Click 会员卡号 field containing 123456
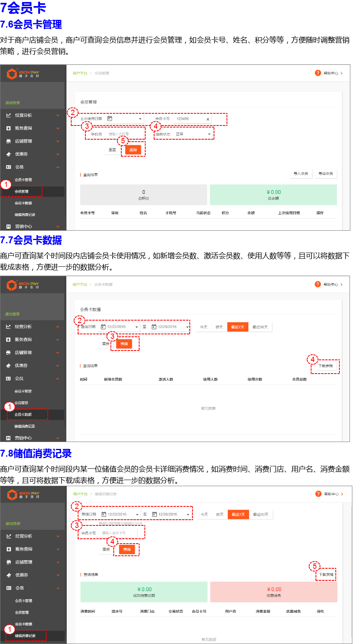This screenshot has width=356, height=644. tap(192, 119)
